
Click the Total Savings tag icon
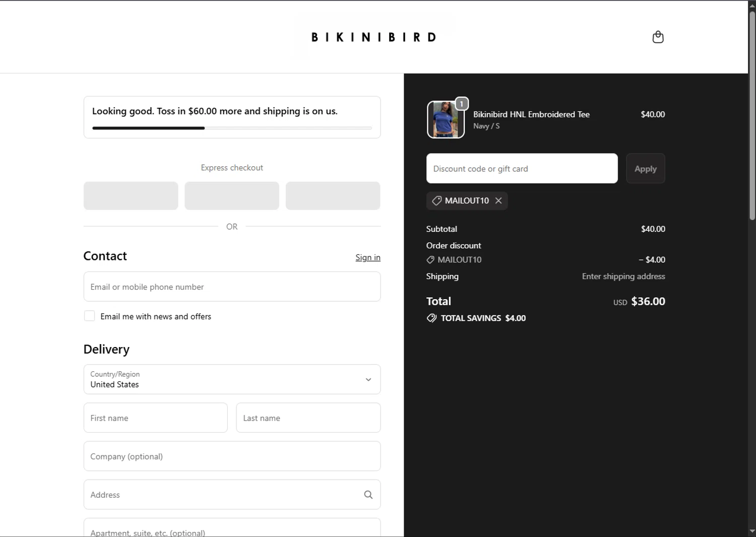431,318
